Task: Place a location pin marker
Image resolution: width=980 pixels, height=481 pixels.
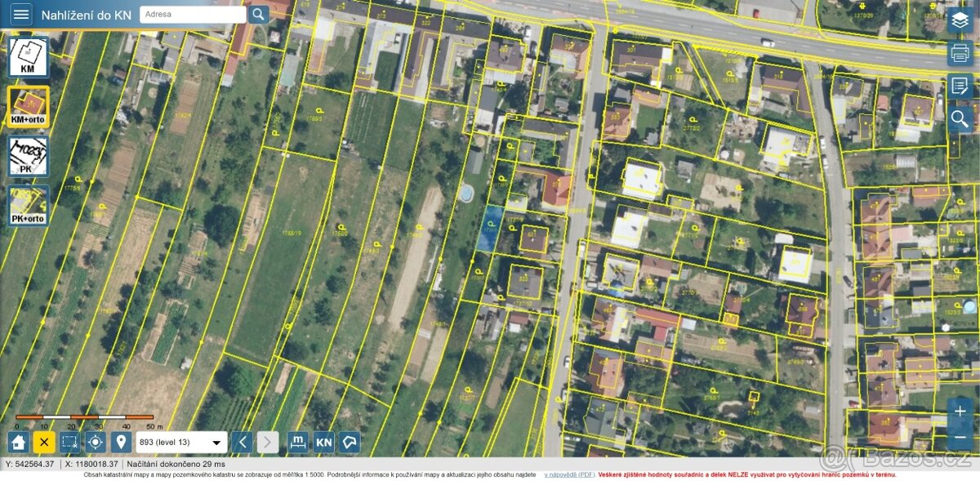Action: click(x=121, y=443)
